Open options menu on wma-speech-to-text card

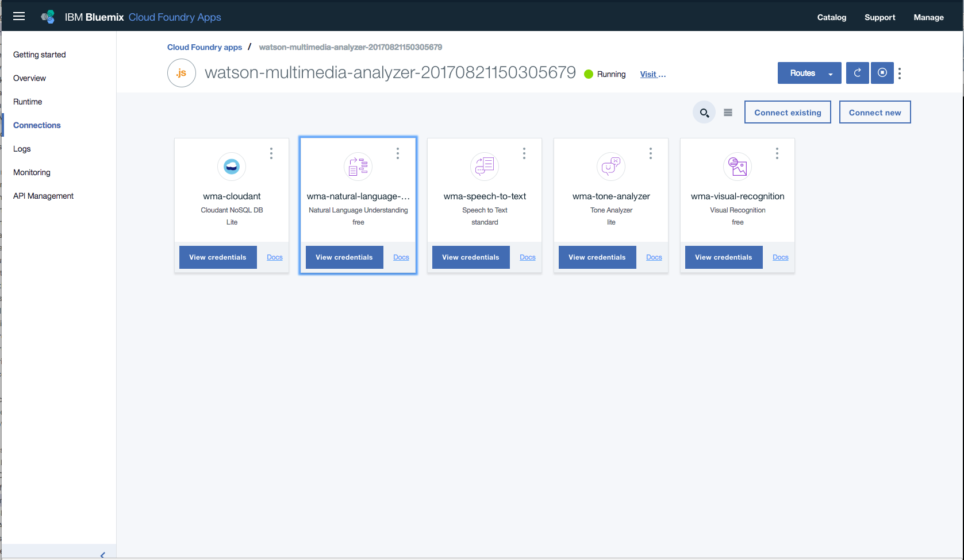click(524, 153)
